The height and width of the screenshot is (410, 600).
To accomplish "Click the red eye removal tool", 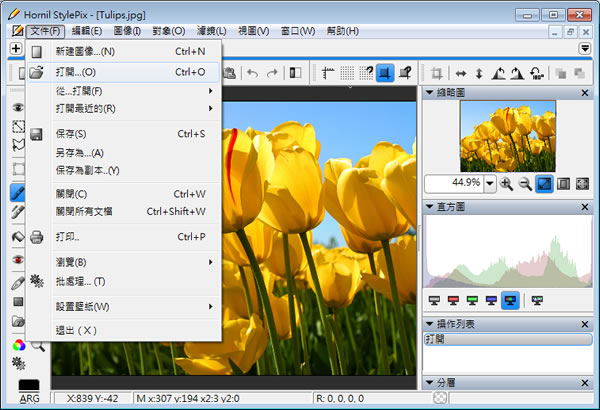I will point(18,260).
